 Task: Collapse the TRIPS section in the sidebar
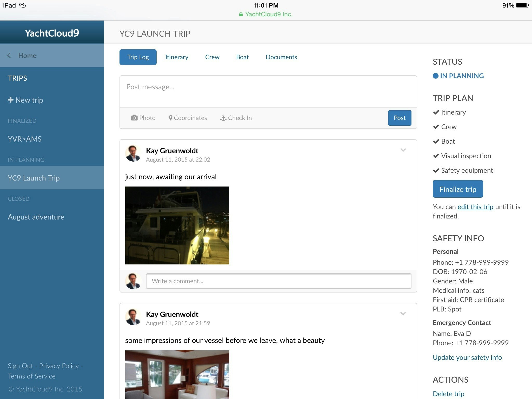tap(17, 78)
